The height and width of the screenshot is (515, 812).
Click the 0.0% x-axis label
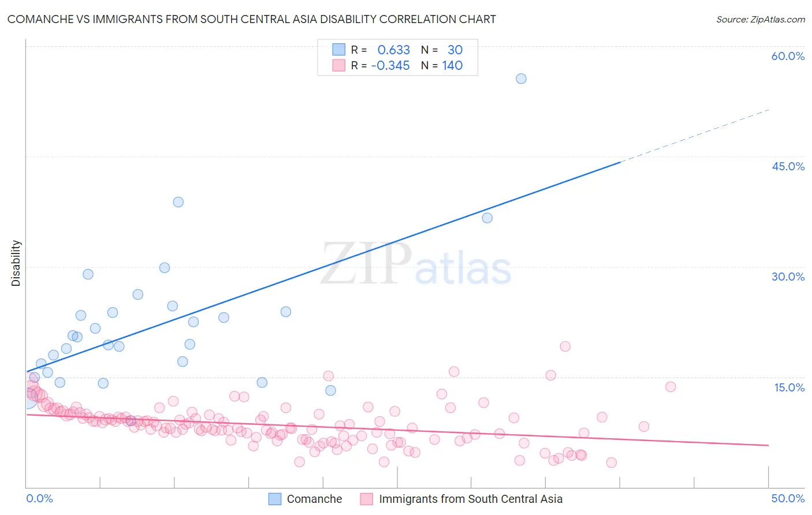39,498
